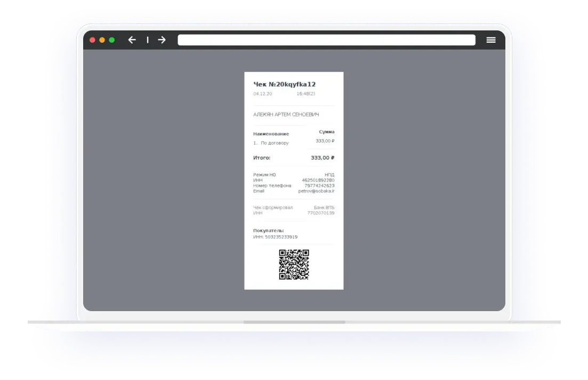Click the phone number 79774242623
588x380 pixels.
[x=319, y=186]
